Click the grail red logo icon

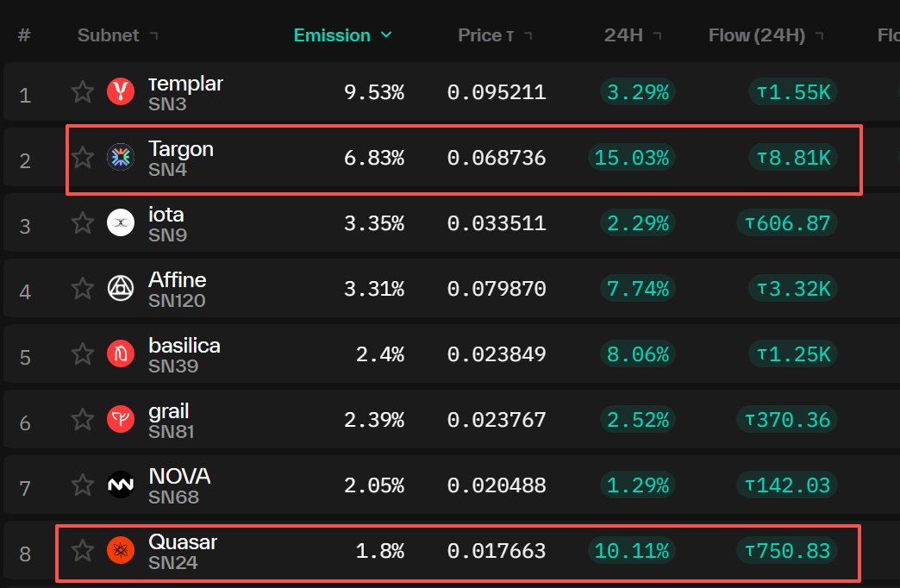click(121, 419)
